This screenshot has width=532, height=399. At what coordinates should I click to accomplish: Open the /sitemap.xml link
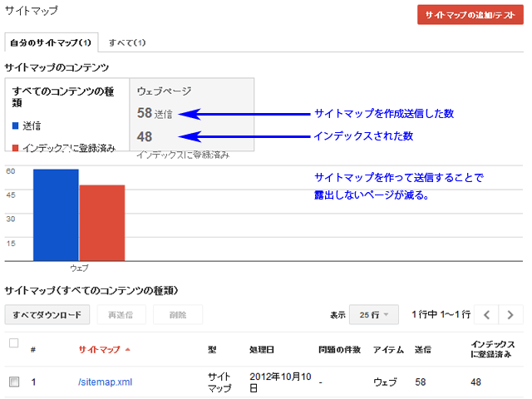106,382
